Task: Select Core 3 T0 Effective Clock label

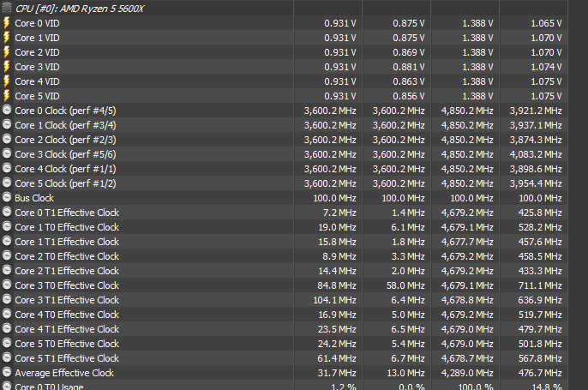Action: (67, 285)
